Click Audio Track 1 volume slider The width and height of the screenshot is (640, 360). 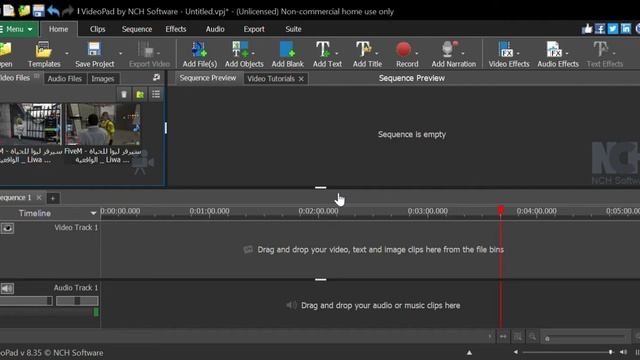coord(27,301)
